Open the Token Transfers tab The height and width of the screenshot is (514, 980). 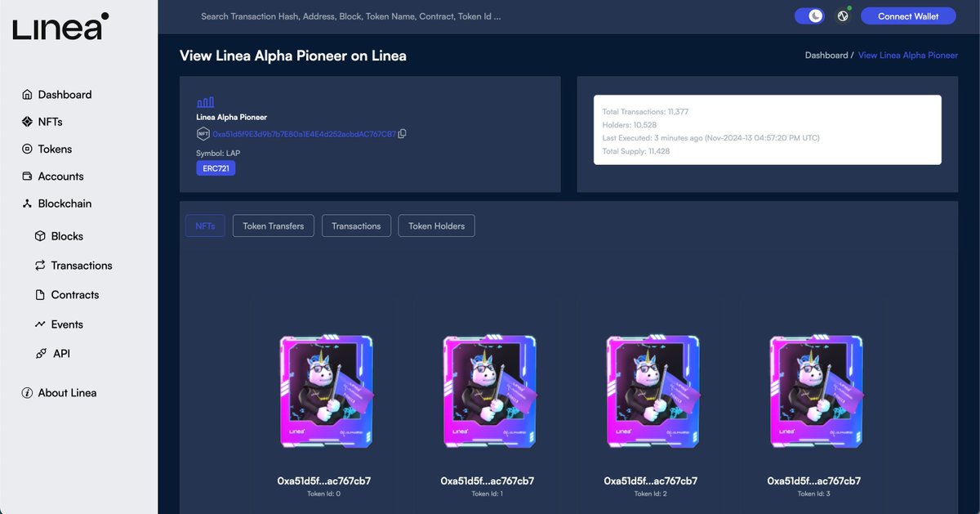(274, 226)
